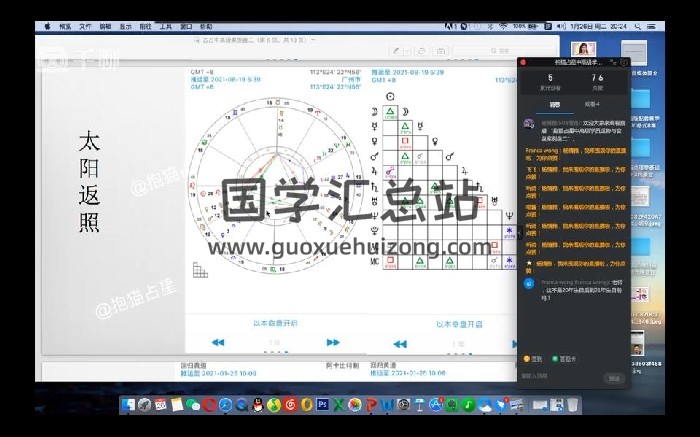Open Wi-Fi status in menu bar
The width and height of the screenshot is (700, 437).
503,27
